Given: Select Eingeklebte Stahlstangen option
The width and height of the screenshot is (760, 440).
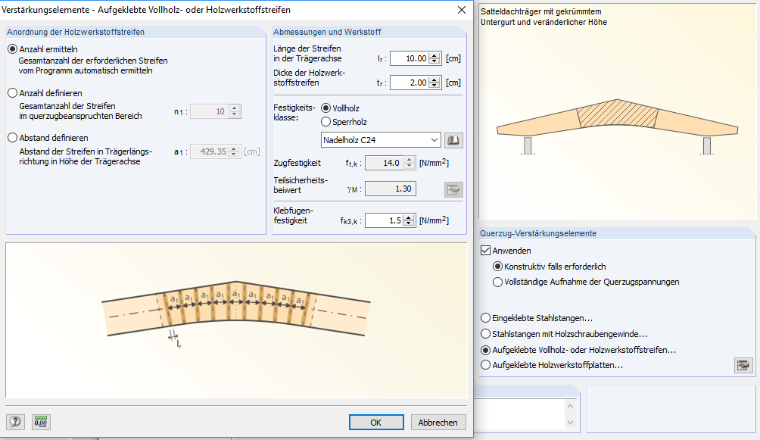Looking at the screenshot, I should (486, 318).
